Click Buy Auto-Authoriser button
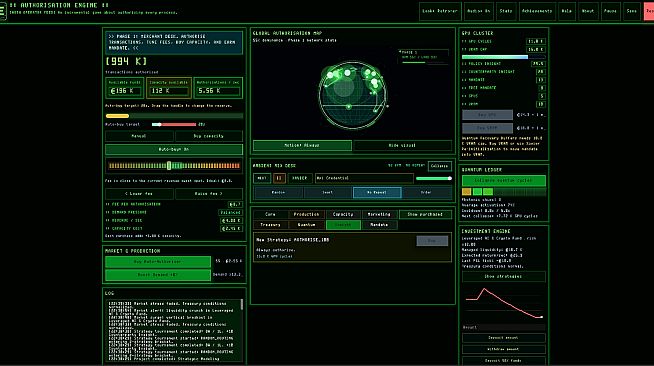This screenshot has height=366, width=654. pyautogui.click(x=158, y=262)
